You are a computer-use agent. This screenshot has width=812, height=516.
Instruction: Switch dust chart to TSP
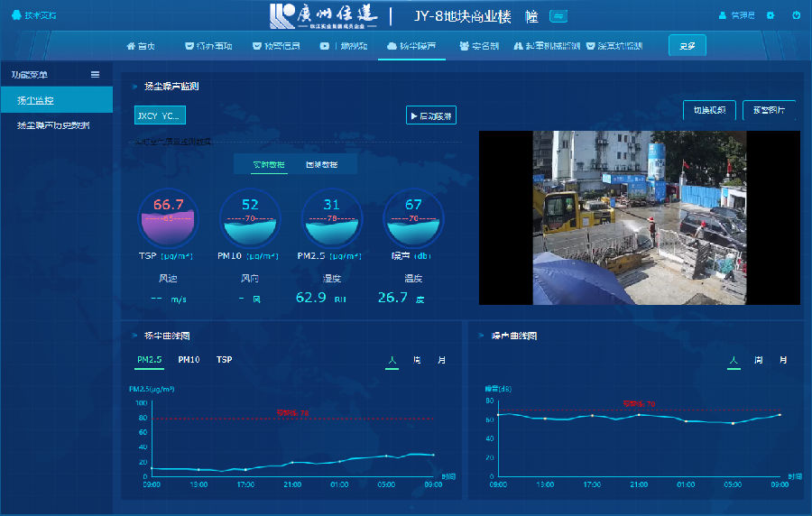pos(224,360)
